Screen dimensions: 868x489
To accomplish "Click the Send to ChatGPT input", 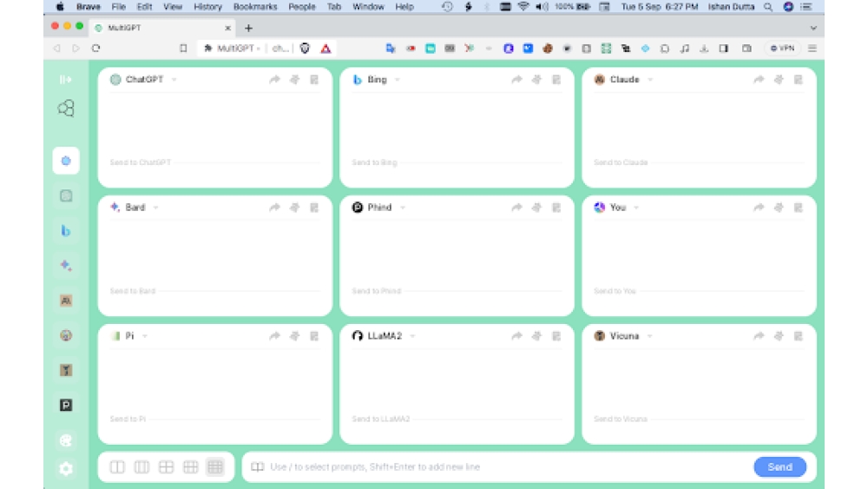I will 214,162.
